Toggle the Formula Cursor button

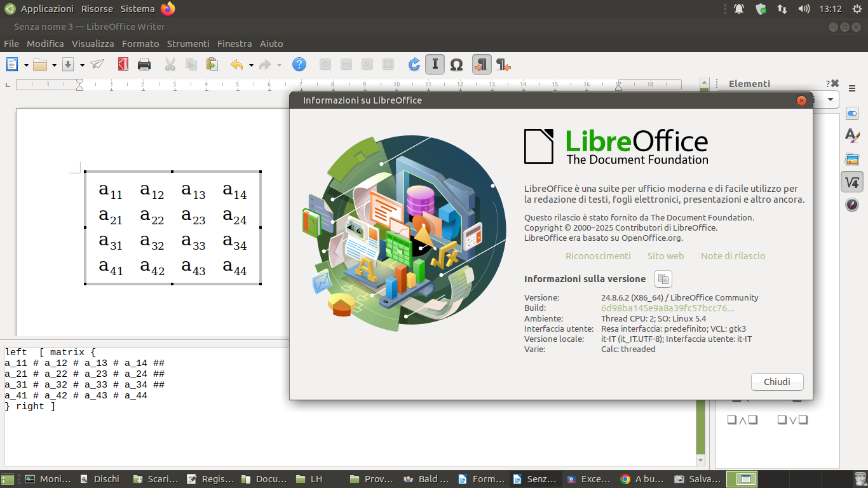(x=435, y=64)
